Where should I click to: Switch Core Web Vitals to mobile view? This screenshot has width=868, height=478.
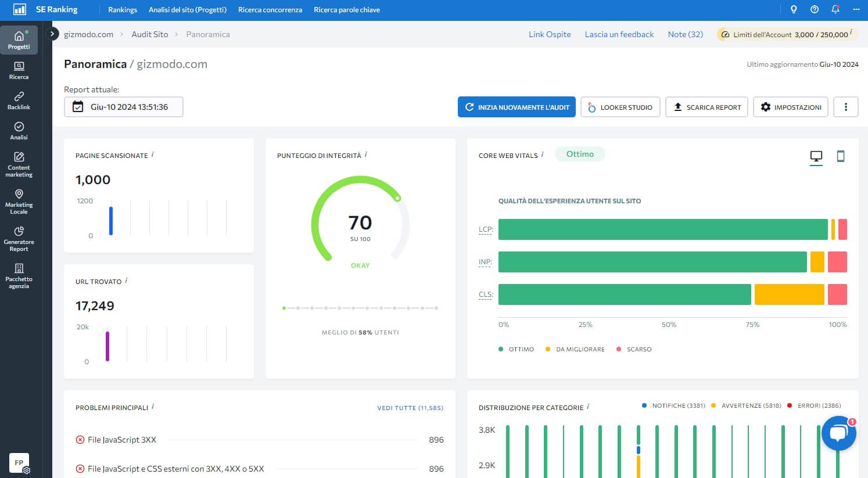(x=841, y=156)
